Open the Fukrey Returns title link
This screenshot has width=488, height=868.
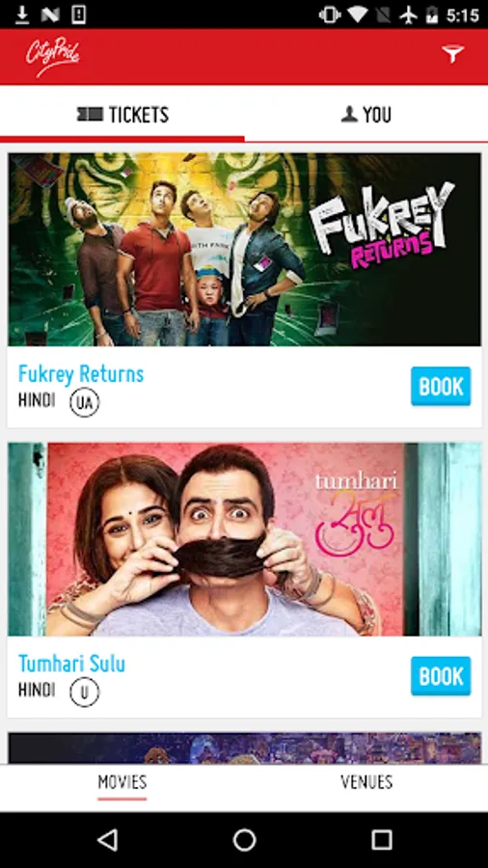click(81, 374)
